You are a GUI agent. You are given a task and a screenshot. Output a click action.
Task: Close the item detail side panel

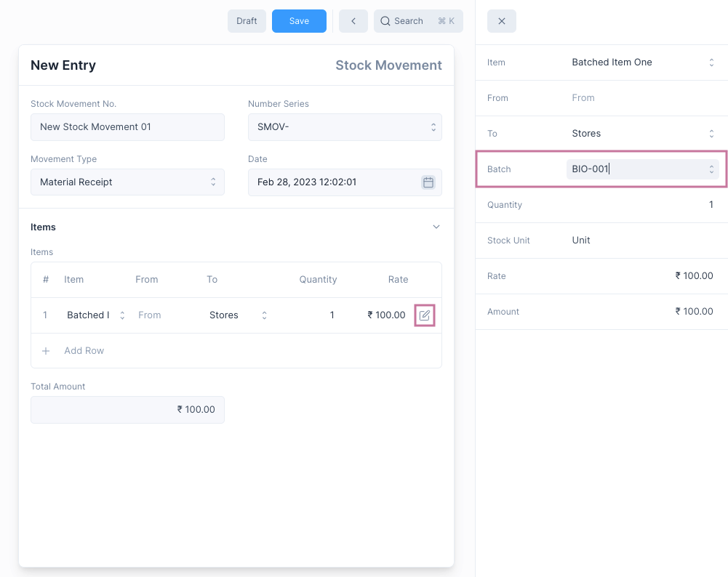click(502, 21)
